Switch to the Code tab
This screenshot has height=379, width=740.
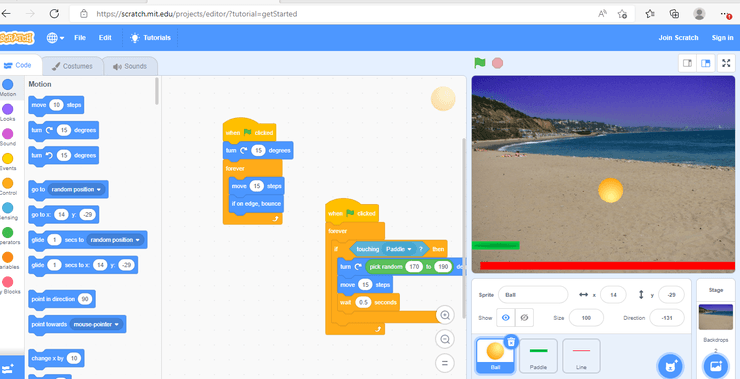tap(19, 66)
